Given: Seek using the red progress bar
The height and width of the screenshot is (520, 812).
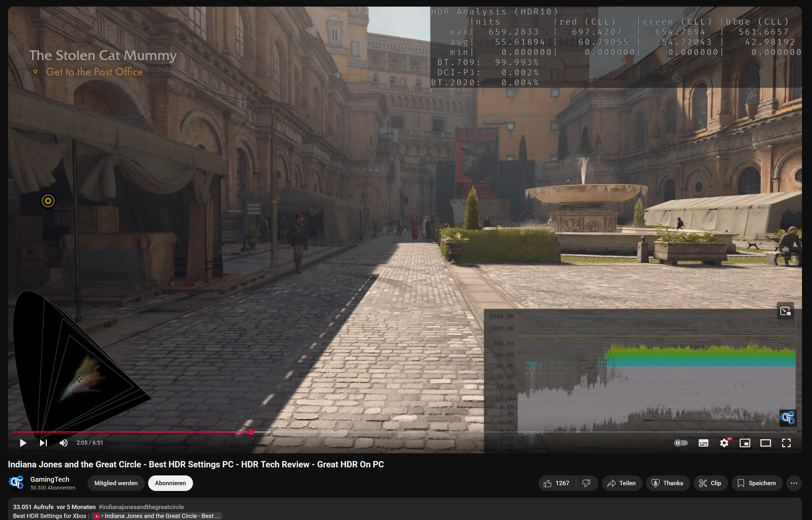Looking at the screenshot, I should point(251,432).
